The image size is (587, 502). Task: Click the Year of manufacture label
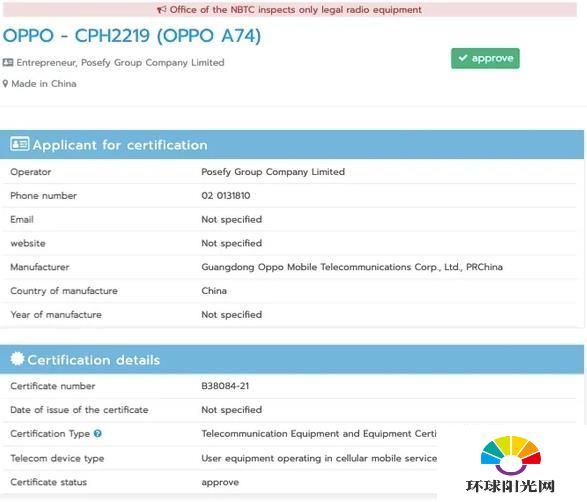pos(56,315)
